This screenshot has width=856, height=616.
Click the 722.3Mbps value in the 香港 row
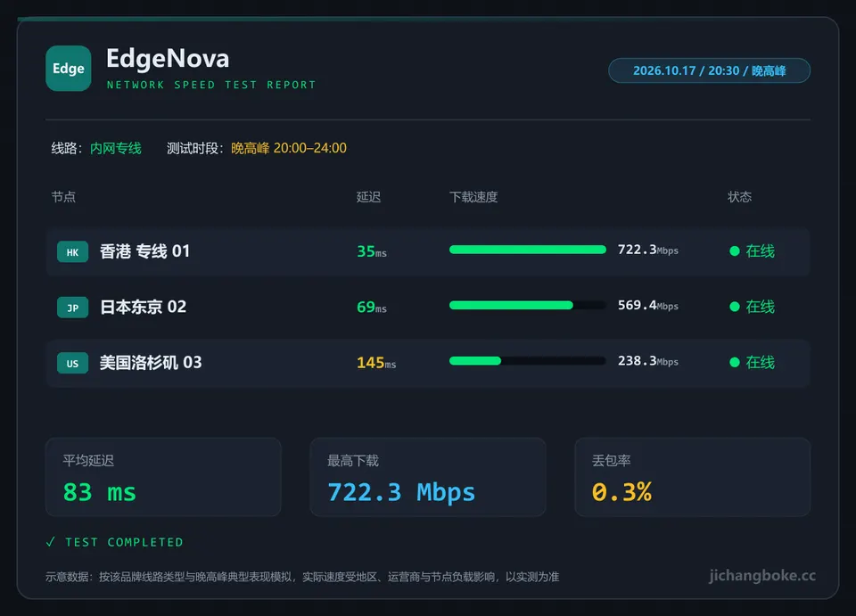[x=648, y=250]
